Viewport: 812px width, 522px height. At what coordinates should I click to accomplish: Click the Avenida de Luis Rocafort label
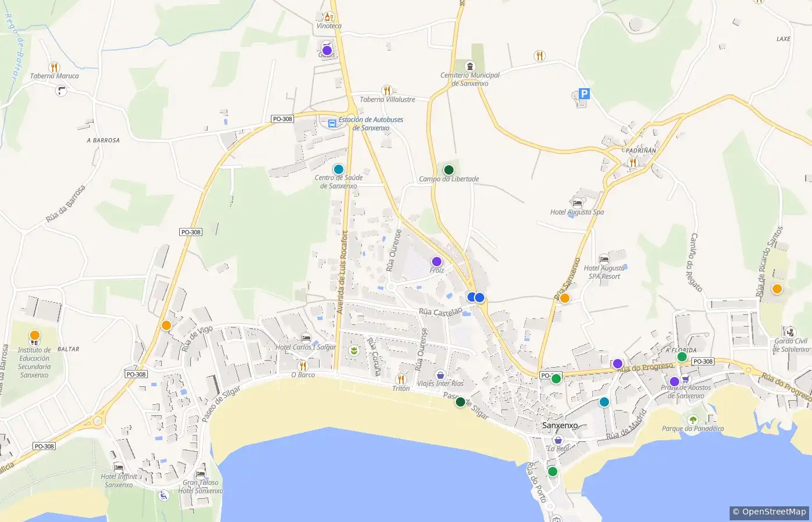[342, 273]
